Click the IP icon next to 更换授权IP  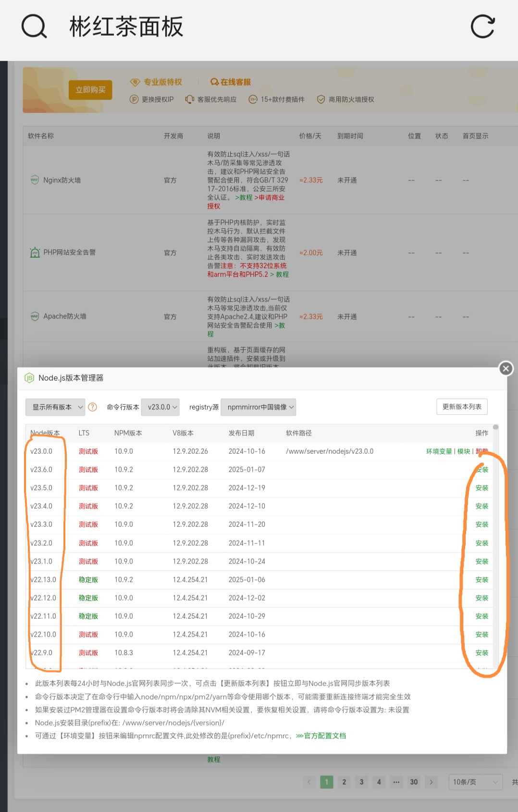coord(134,100)
